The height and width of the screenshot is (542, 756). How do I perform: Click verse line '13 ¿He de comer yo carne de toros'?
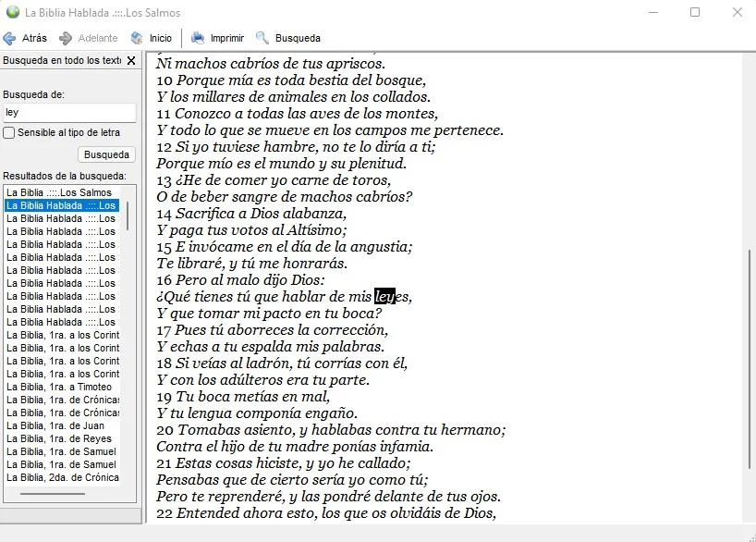click(274, 180)
